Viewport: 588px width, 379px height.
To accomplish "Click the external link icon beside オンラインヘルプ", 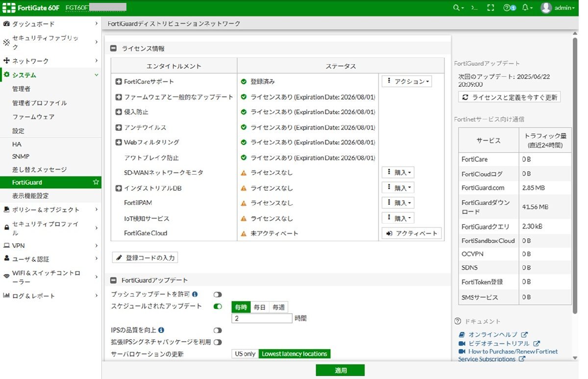I will (x=524, y=335).
